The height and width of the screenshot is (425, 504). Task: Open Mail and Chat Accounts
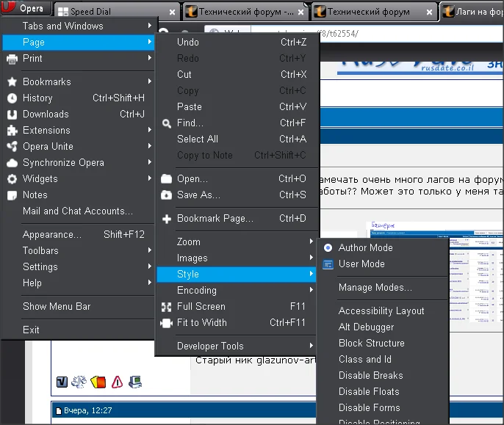(78, 211)
